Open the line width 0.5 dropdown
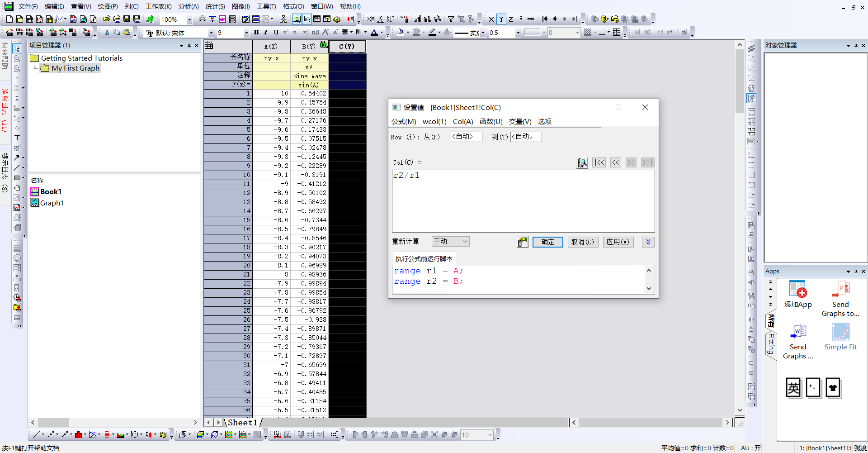 click(x=518, y=33)
